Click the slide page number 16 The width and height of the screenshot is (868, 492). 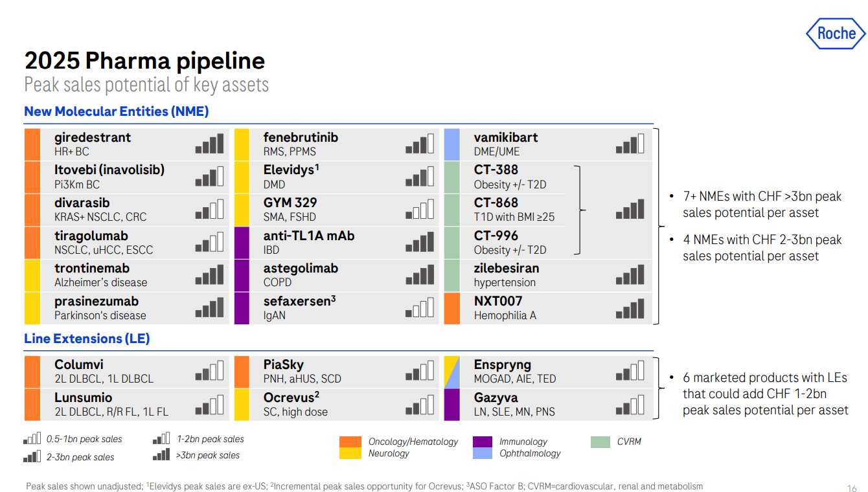(852, 489)
